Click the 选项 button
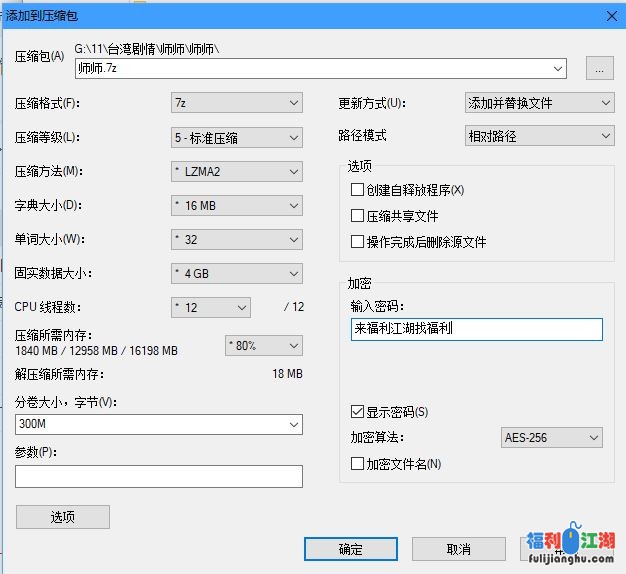The height and width of the screenshot is (574, 626). click(x=63, y=517)
